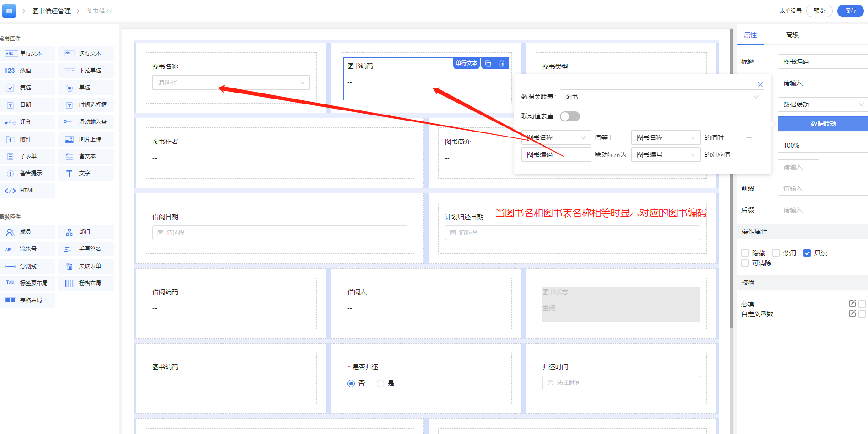Choose the 手写签名 control

86,249
